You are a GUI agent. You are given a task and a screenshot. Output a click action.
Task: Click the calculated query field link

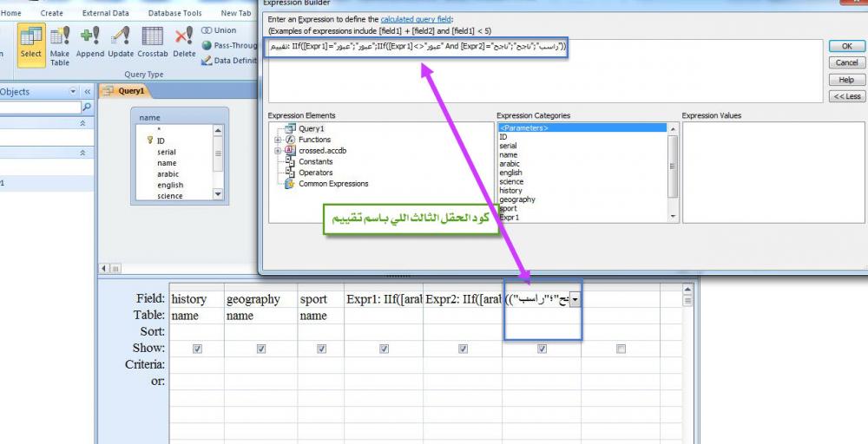pyautogui.click(x=416, y=19)
